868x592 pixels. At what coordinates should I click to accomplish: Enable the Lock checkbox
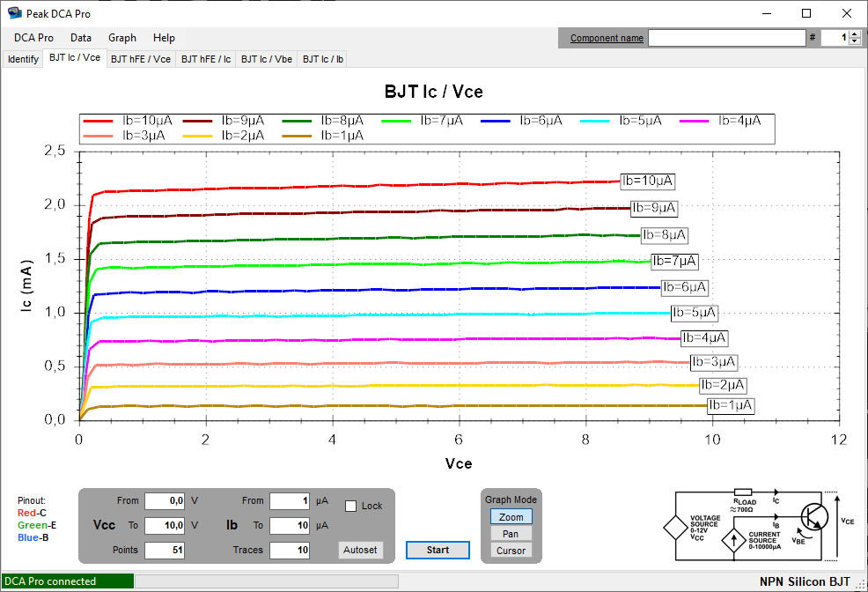[x=350, y=506]
